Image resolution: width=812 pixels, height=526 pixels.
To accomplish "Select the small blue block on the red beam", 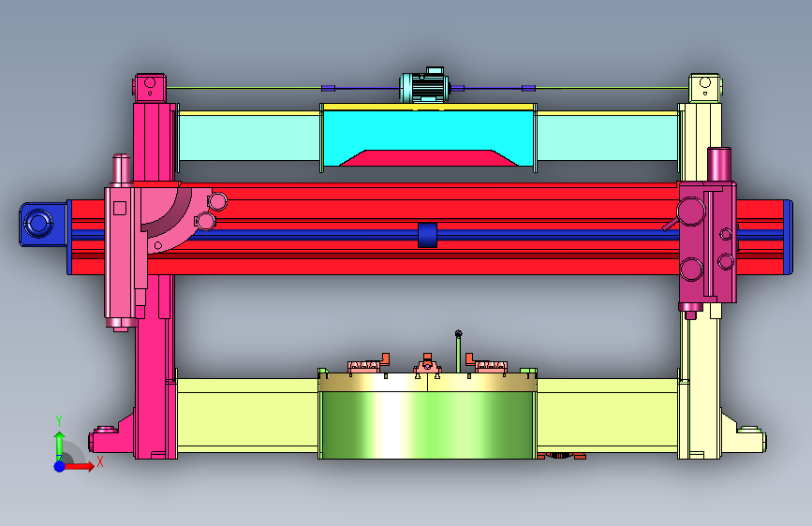I will click(x=427, y=235).
